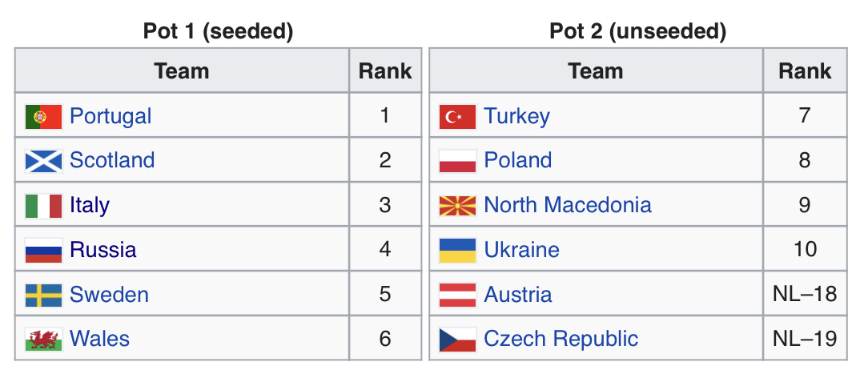Click the Scotland flag icon
Viewport: 868px width, 374px height.
(x=43, y=161)
